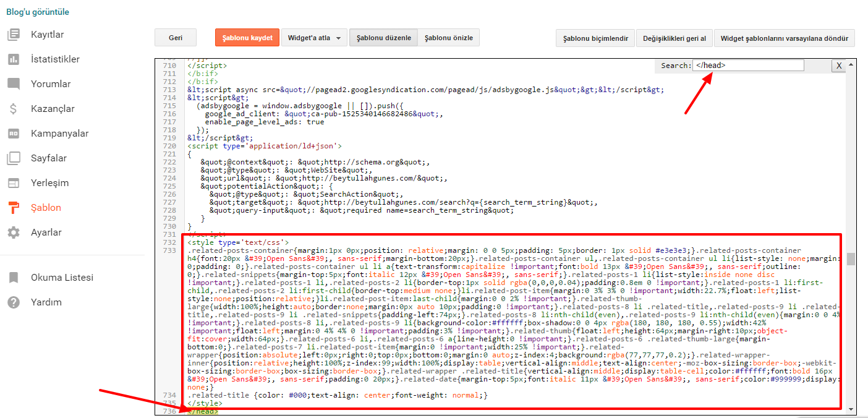Switch to Şablonu düzenle tab
This screenshot has width=868, height=418.
(384, 38)
